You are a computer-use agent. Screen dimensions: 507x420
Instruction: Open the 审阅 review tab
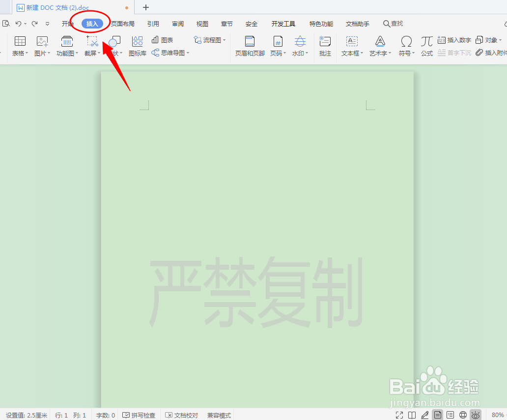pos(177,23)
